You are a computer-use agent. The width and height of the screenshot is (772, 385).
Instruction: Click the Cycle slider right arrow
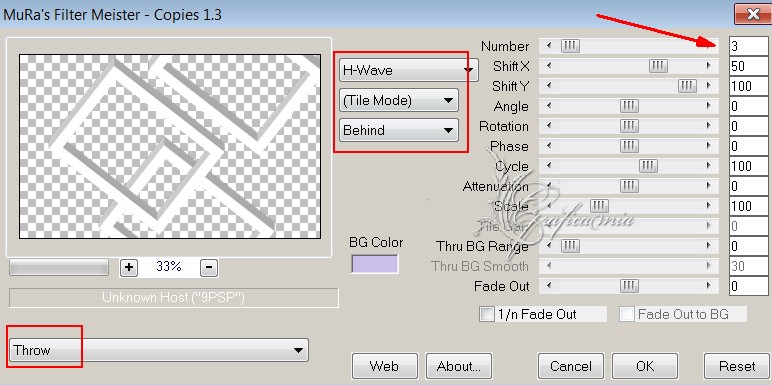(x=708, y=166)
